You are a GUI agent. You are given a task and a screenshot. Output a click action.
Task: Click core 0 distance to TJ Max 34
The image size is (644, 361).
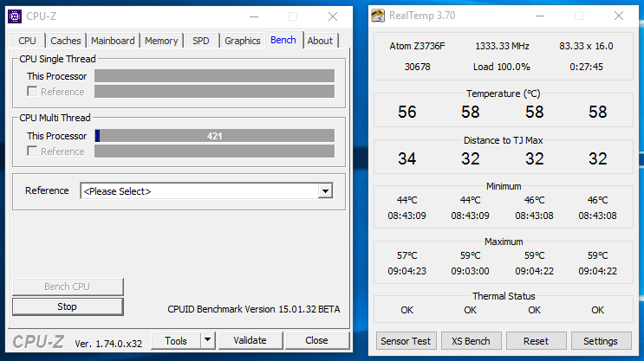[x=407, y=158]
